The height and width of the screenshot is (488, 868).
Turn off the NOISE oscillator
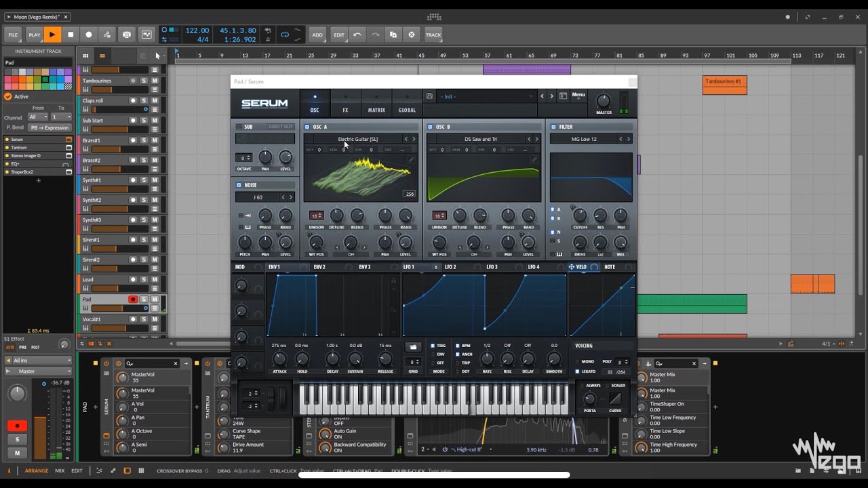pos(239,185)
